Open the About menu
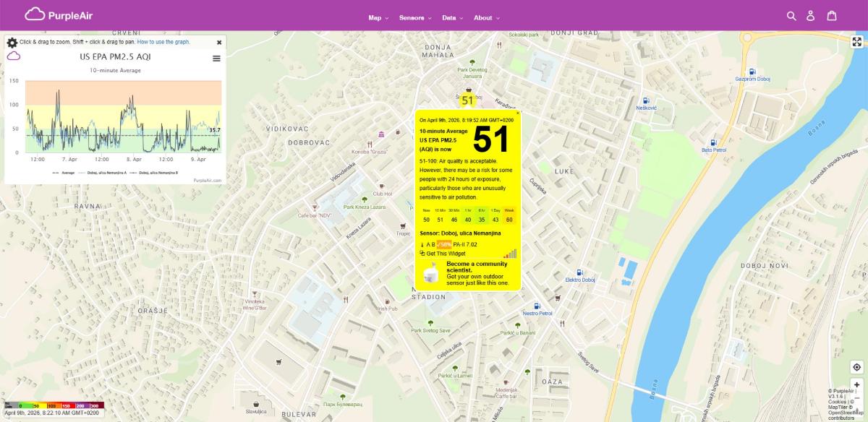The height and width of the screenshot is (422, 868). (486, 17)
